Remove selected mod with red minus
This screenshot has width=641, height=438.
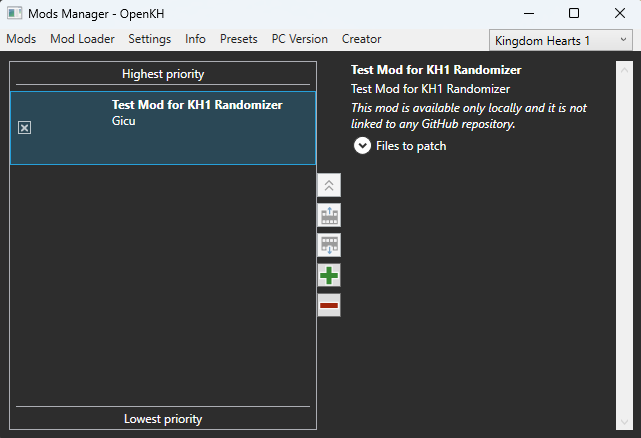[329, 305]
